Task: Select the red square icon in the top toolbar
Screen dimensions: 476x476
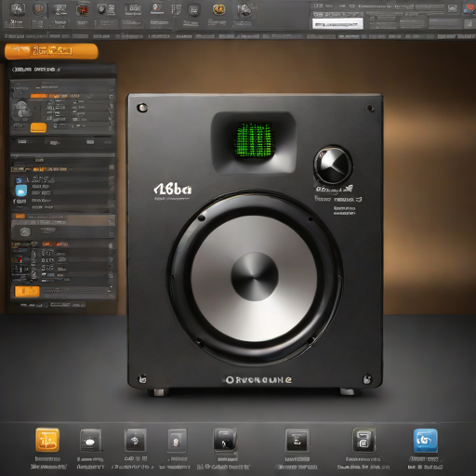Action: pyautogui.click(x=83, y=10)
